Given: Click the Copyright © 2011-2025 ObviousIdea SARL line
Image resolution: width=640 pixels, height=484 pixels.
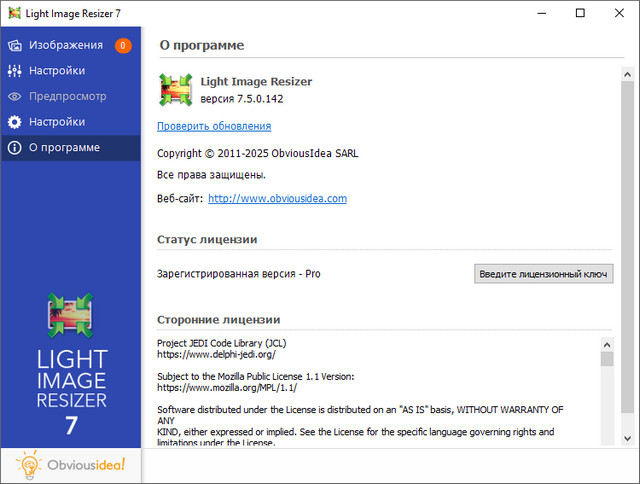Looking at the screenshot, I should point(258,153).
